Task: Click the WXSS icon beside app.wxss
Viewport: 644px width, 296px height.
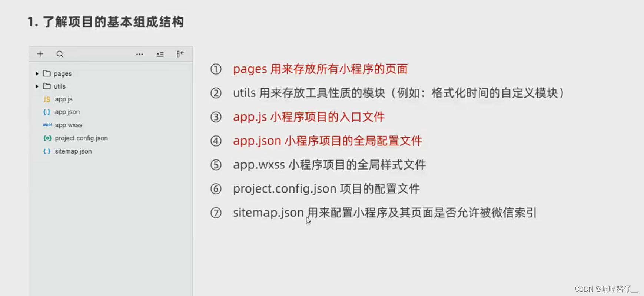Action: [x=47, y=125]
